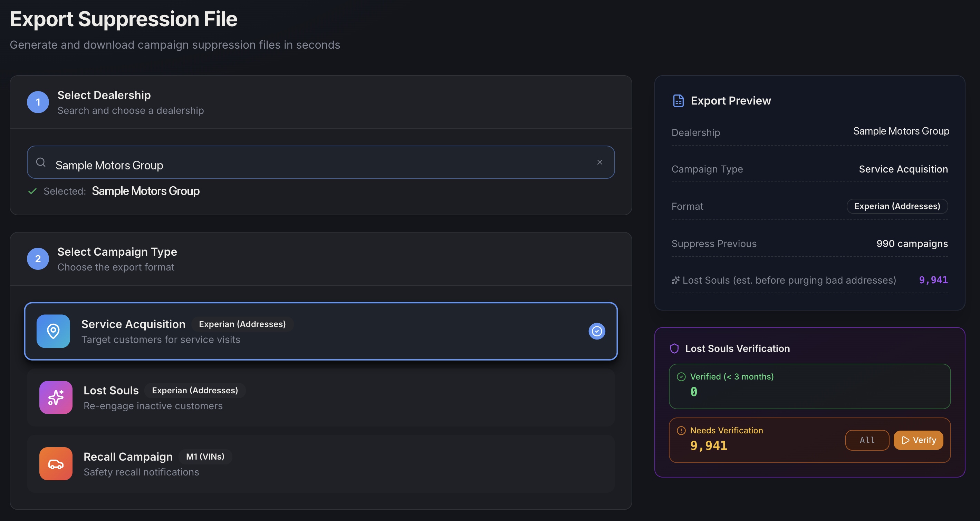Click the Selected: Sample Motors Group text
980x521 pixels.
point(121,191)
